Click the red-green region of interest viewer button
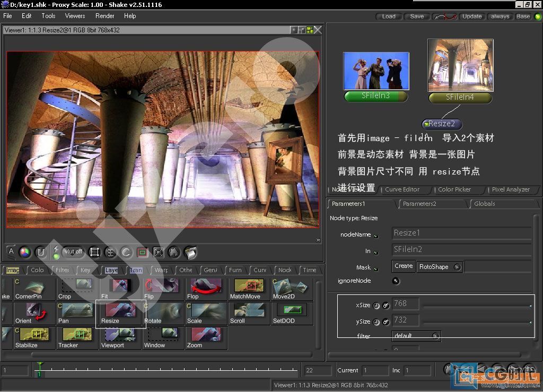Screen dimensions: 543x392 tap(142, 252)
